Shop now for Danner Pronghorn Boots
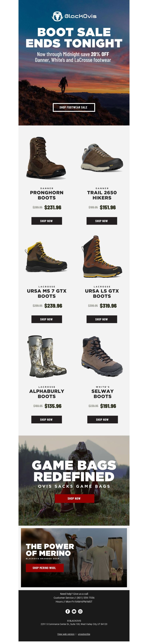The width and height of the screenshot is (148, 644). coord(46,221)
